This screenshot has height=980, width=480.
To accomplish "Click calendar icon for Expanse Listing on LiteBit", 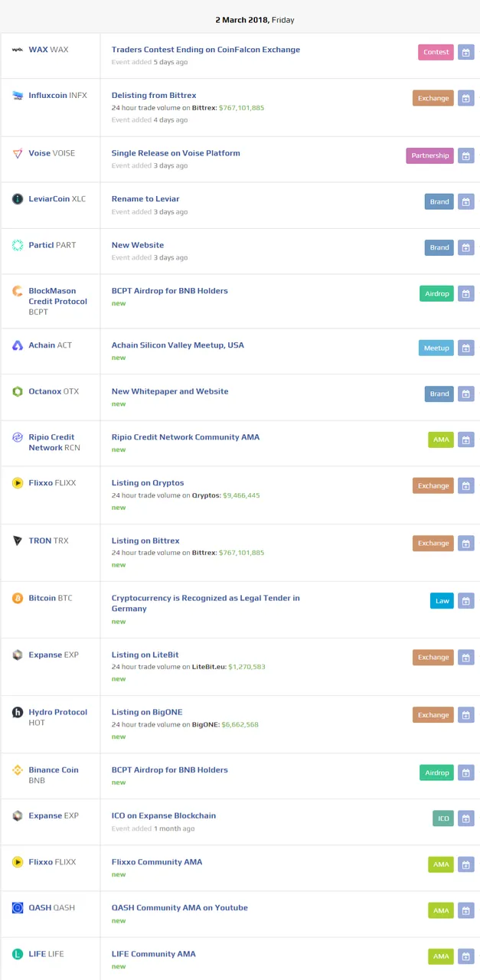I will coord(465,657).
